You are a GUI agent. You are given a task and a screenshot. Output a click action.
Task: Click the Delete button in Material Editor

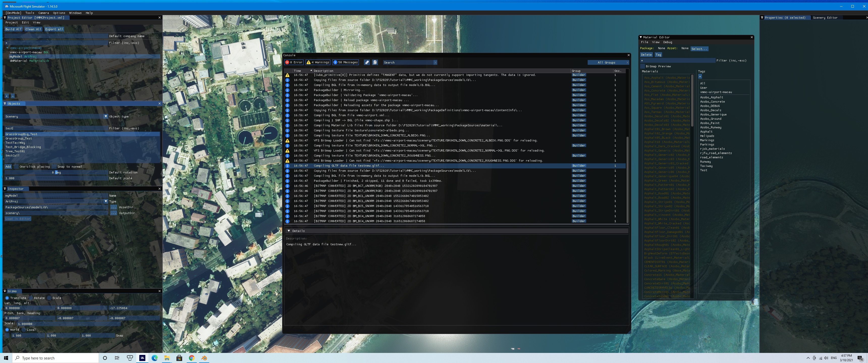[x=646, y=54]
